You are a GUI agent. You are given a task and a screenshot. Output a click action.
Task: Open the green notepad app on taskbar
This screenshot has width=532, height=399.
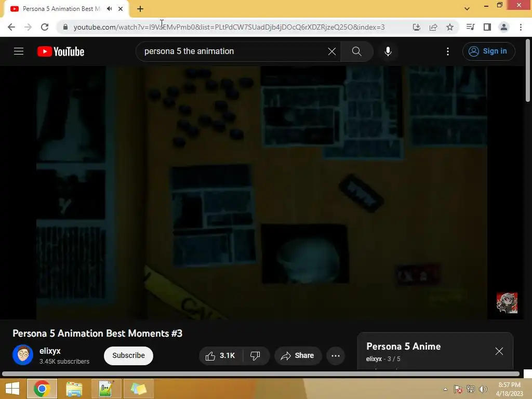click(x=106, y=389)
